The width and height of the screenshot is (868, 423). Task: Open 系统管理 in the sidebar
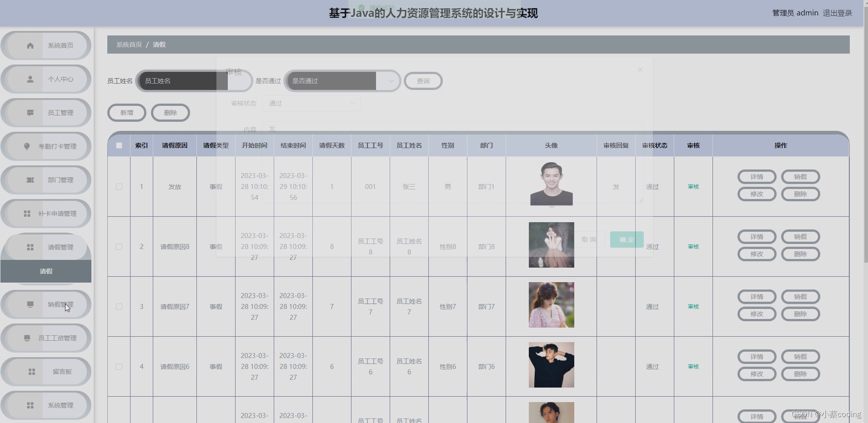point(46,405)
